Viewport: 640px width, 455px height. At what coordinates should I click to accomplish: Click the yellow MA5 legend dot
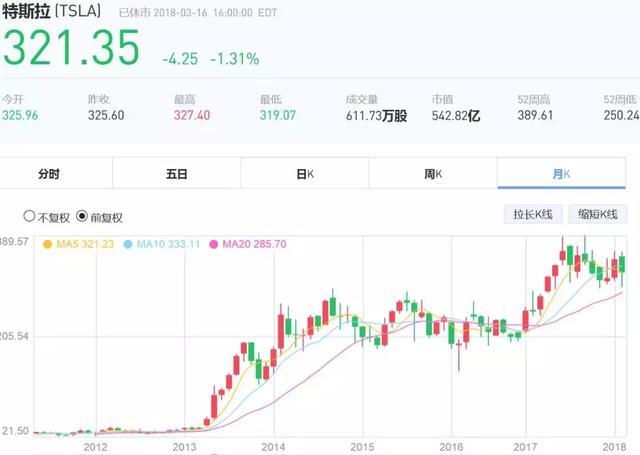coord(48,244)
